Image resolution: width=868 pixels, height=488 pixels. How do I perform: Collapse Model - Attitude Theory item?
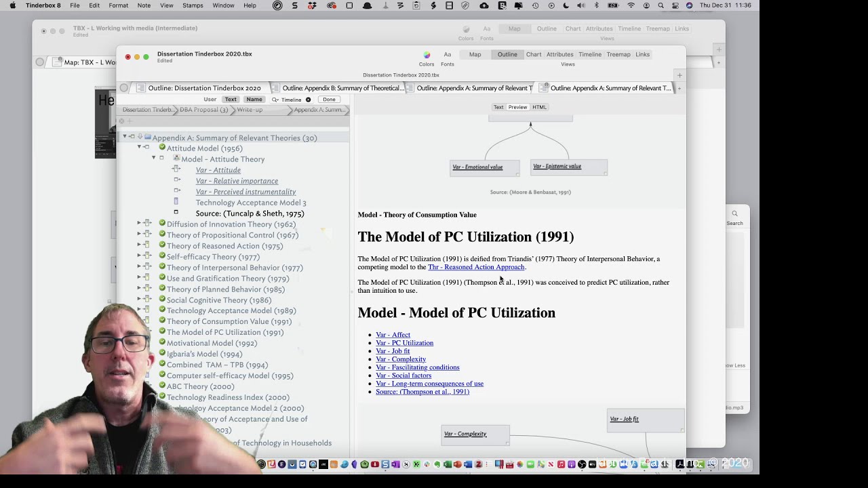tap(153, 159)
